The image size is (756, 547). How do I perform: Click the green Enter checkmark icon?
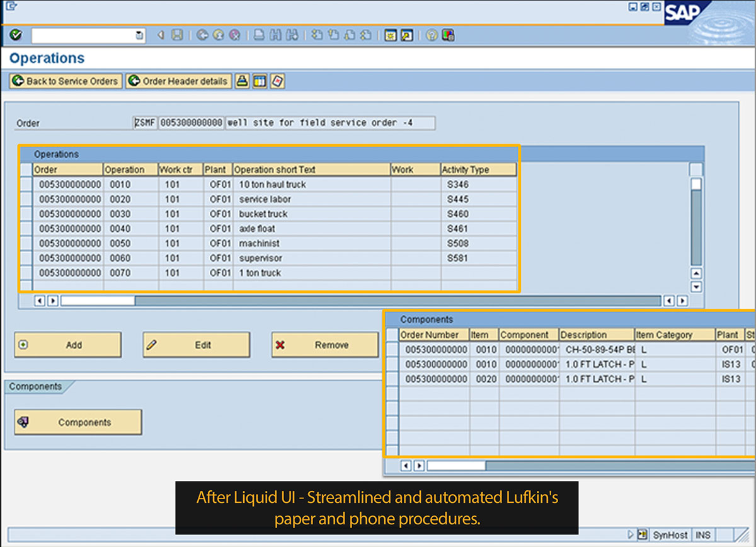(x=16, y=35)
